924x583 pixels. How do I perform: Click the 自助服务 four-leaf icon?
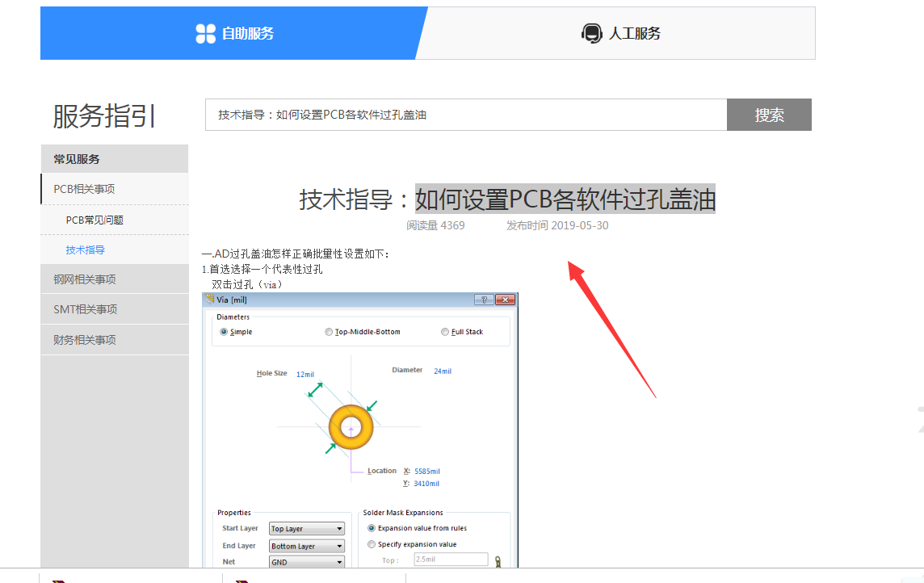[x=206, y=33]
